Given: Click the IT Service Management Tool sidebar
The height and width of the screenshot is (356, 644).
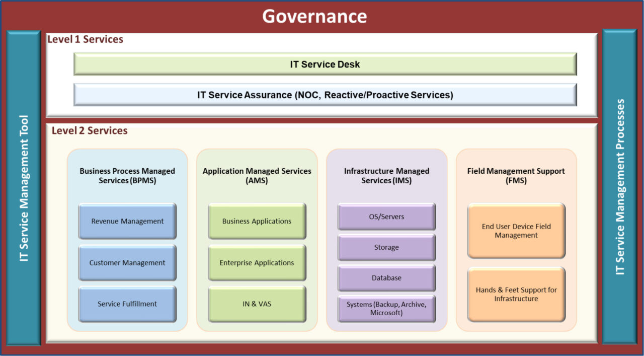Looking at the screenshot, I should coord(22,189).
